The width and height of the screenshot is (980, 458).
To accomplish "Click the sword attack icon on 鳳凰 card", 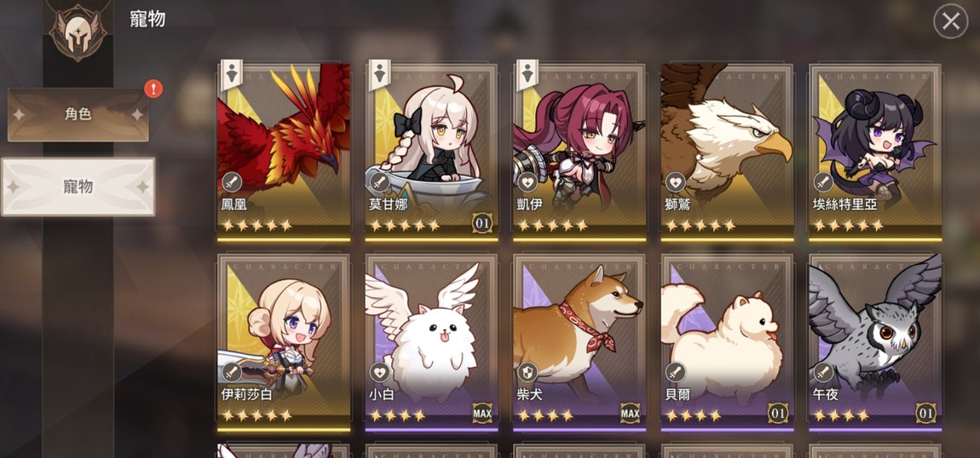I will 231,183.
